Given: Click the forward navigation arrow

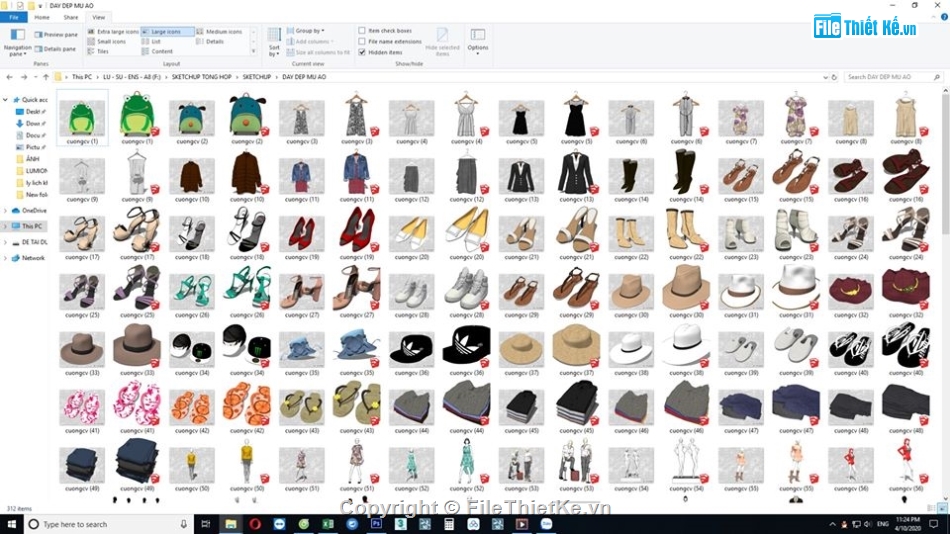Looking at the screenshot, I should [24, 77].
